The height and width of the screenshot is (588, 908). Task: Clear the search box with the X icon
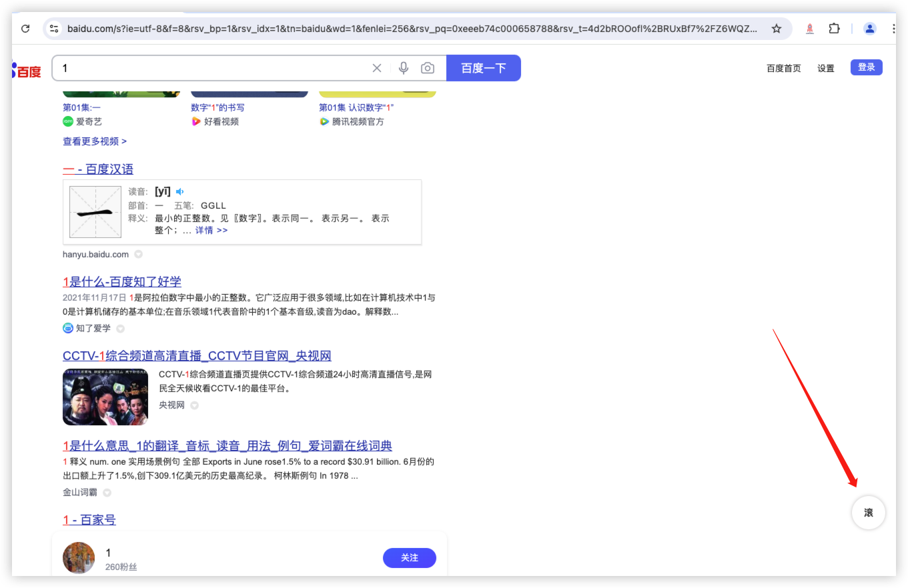point(377,68)
